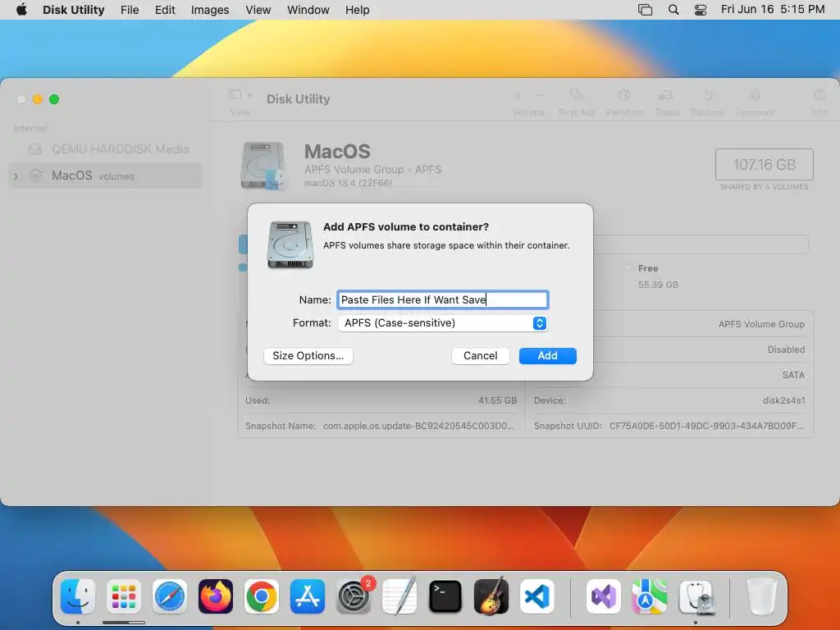Click the MacOS volume title heading
The width and height of the screenshot is (840, 630).
click(337, 152)
